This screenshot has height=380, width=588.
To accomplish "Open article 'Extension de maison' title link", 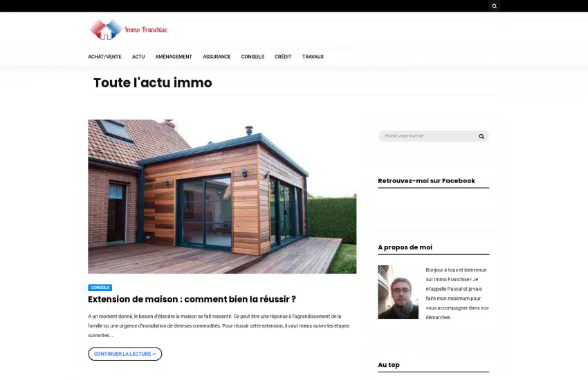I will click(x=192, y=299).
